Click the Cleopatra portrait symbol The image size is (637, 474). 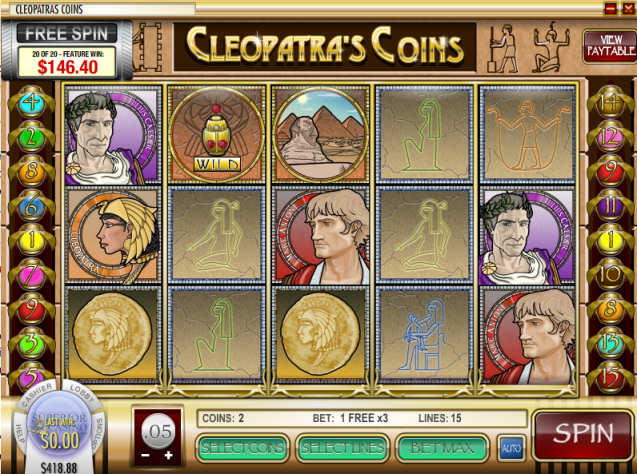pyautogui.click(x=113, y=236)
